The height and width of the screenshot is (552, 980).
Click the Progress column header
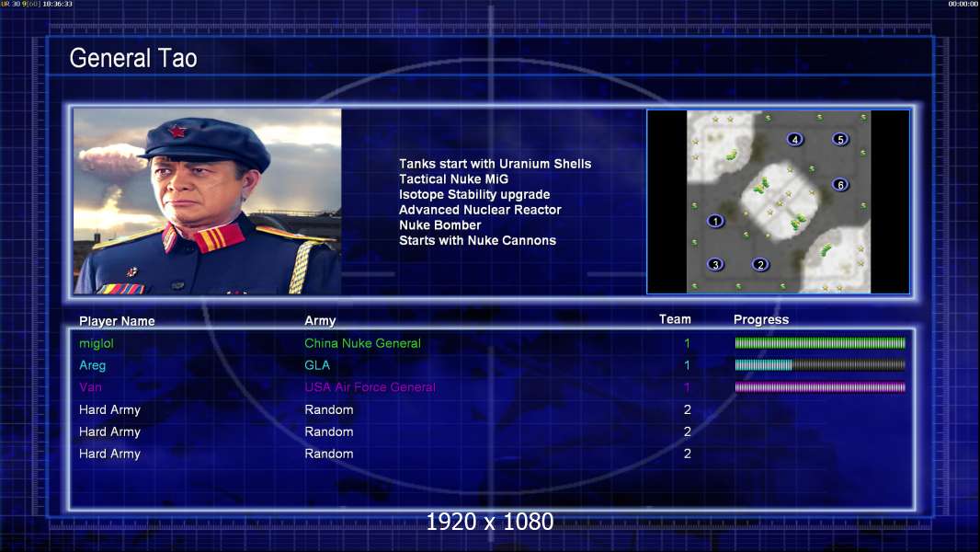click(761, 319)
